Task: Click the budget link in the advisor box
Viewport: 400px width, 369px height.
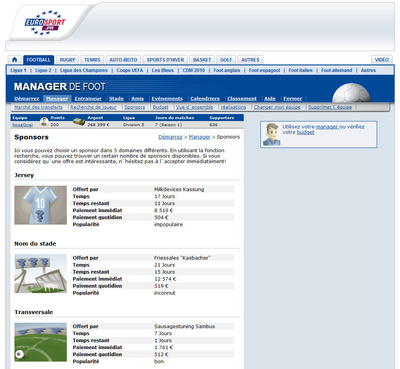Action: (306, 132)
